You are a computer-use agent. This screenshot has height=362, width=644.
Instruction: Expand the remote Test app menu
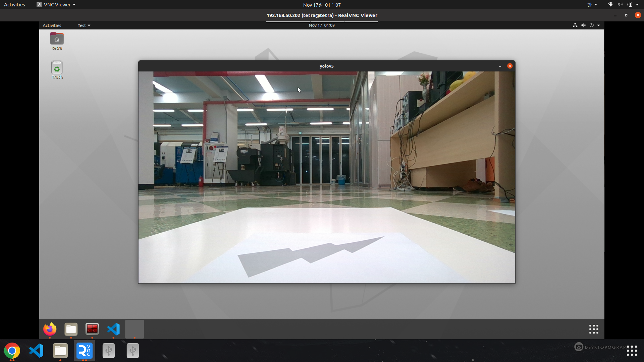coord(84,25)
